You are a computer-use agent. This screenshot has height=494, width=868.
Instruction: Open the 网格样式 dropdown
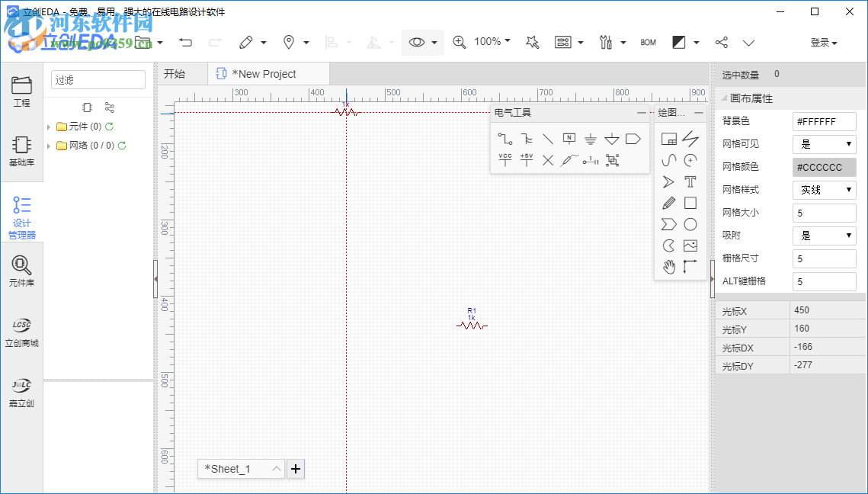tap(825, 190)
